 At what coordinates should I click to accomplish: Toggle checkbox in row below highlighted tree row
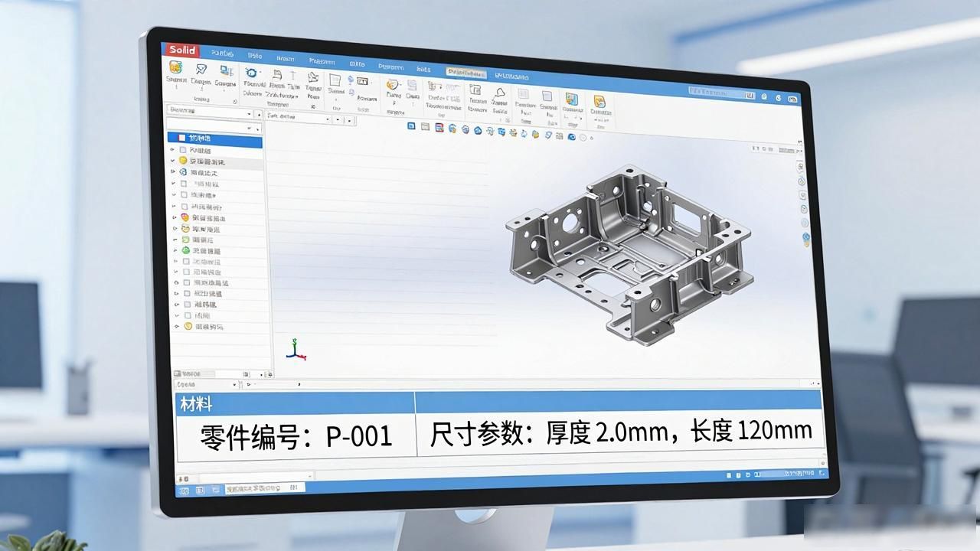pyautogui.click(x=182, y=150)
